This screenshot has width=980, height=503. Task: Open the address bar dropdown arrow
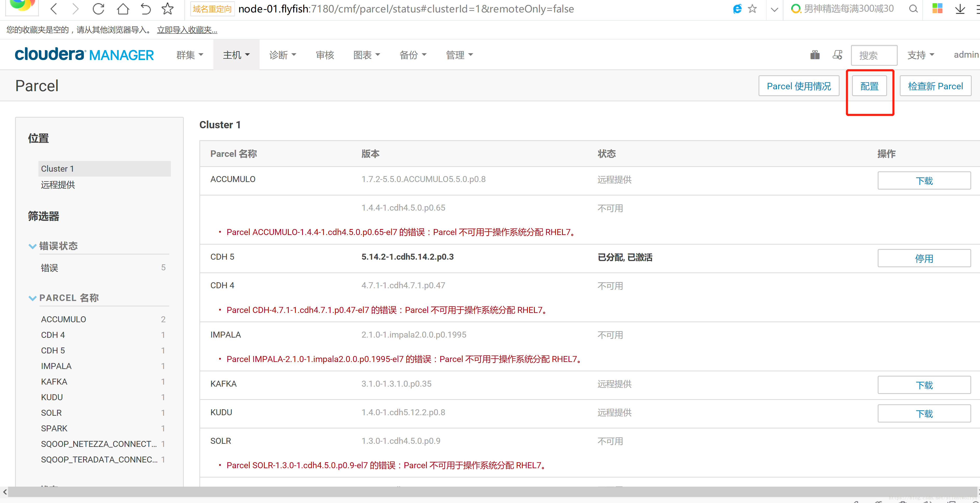click(x=774, y=10)
